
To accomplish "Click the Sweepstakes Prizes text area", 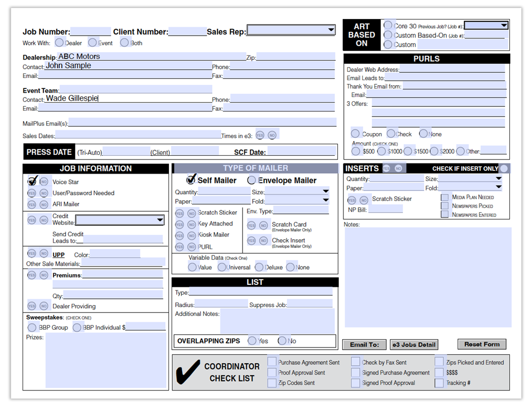I will (106, 360).
